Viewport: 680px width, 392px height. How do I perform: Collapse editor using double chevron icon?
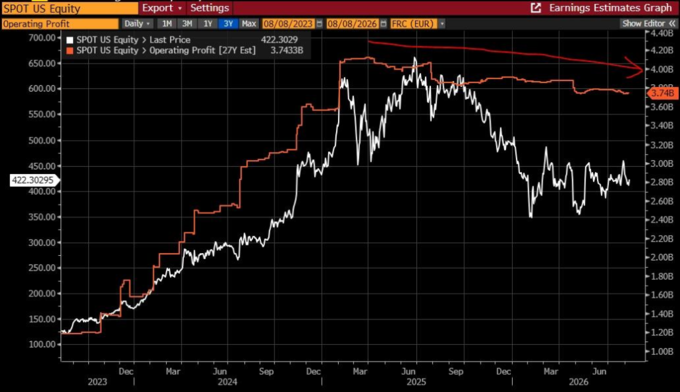tap(672, 23)
